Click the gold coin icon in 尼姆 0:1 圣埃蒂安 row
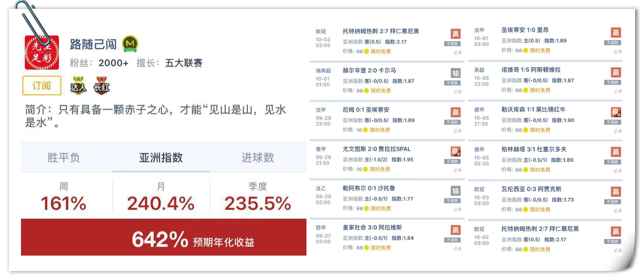 tap(365, 130)
